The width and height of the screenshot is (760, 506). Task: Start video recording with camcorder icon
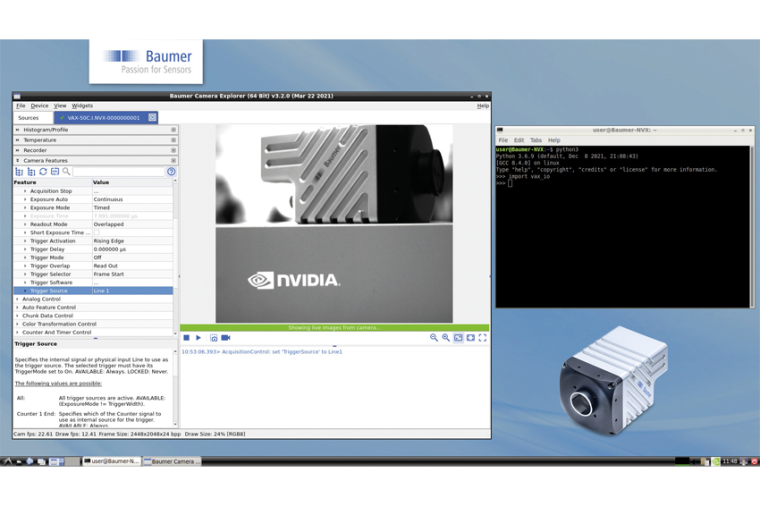[x=226, y=338]
